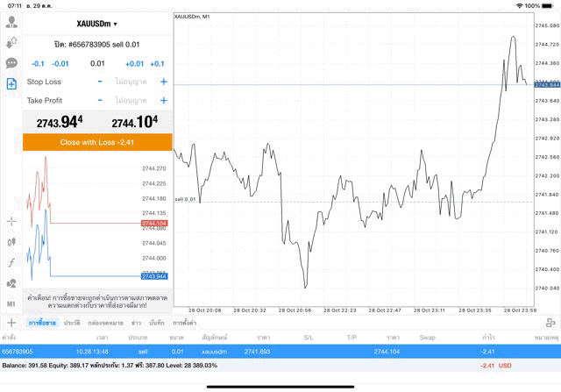This screenshot has width=561, height=392.
Task: Open the objects shapes icon
Action: click(x=11, y=283)
